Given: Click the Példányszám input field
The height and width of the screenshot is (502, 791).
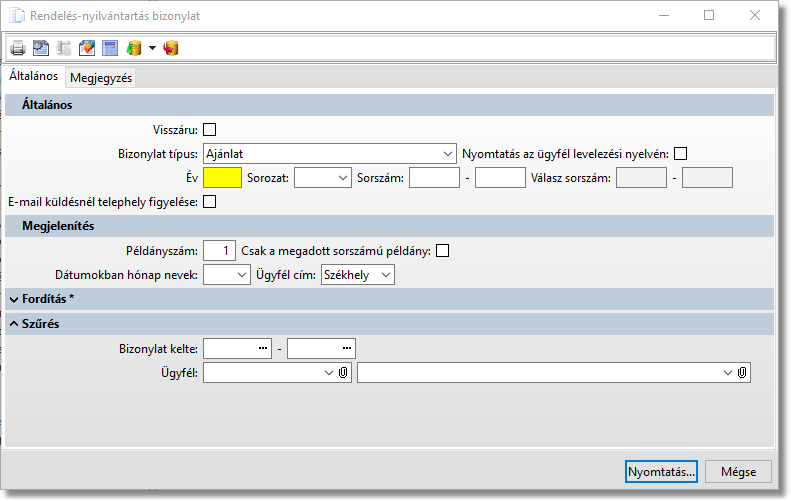Looking at the screenshot, I should click(x=219, y=251).
